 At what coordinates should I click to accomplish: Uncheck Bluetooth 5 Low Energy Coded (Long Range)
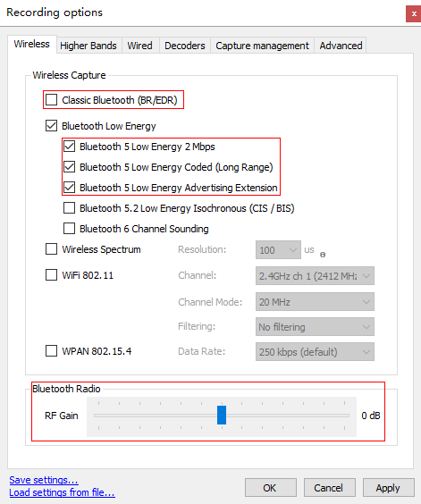click(x=69, y=167)
